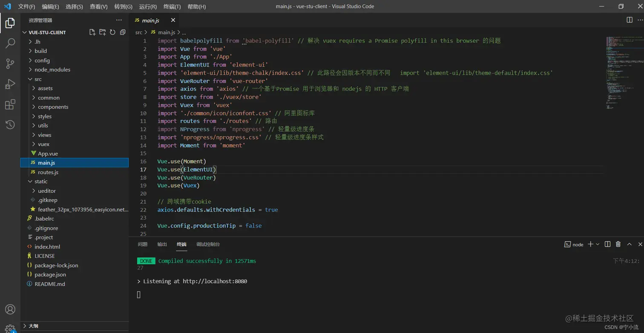The image size is (644, 333).
Task: Create a new terminal with plus icon
Action: pyautogui.click(x=590, y=244)
